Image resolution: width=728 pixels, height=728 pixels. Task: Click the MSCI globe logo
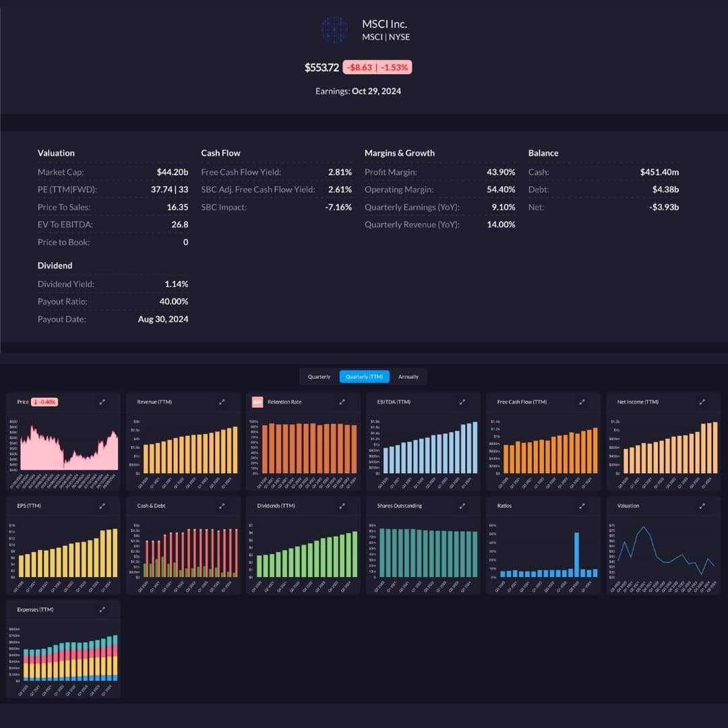tap(334, 30)
